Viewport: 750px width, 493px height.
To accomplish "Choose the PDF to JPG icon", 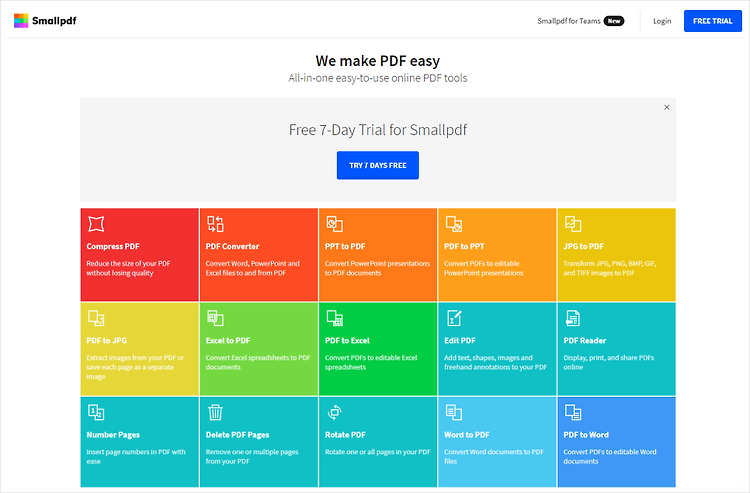I will (x=96, y=318).
